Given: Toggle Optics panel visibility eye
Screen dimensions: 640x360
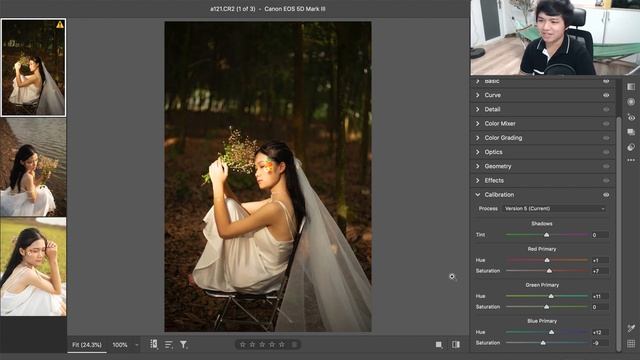Looking at the screenshot, I should [606, 152].
